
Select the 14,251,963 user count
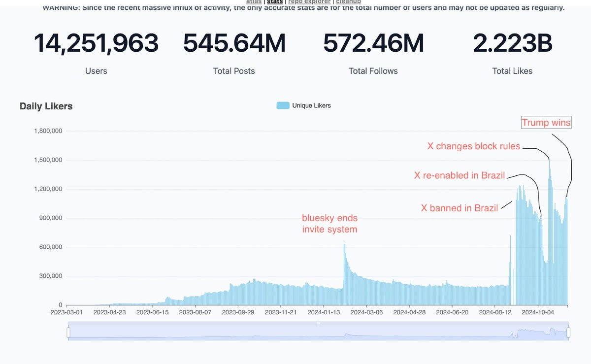[x=96, y=43]
